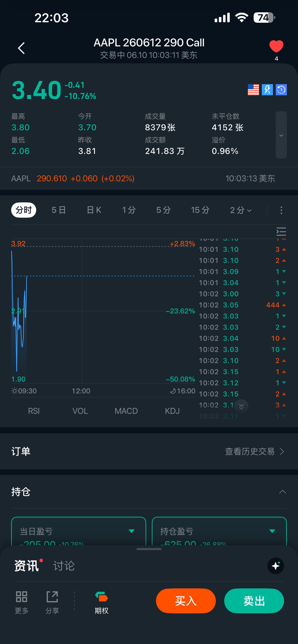The image size is (298, 644).
Task: Open chart settings three-dot menu
Action: coord(281,210)
